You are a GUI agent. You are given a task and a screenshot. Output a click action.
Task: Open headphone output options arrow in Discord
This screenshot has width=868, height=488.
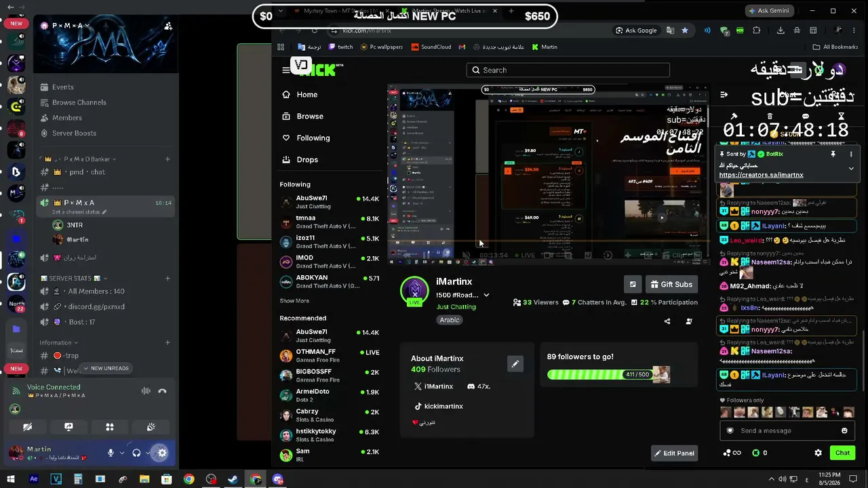[x=147, y=453]
